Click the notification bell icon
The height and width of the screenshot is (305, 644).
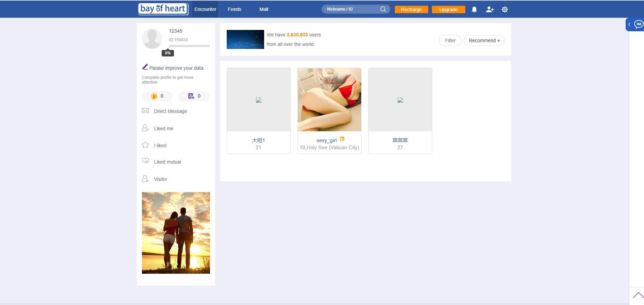click(x=474, y=10)
